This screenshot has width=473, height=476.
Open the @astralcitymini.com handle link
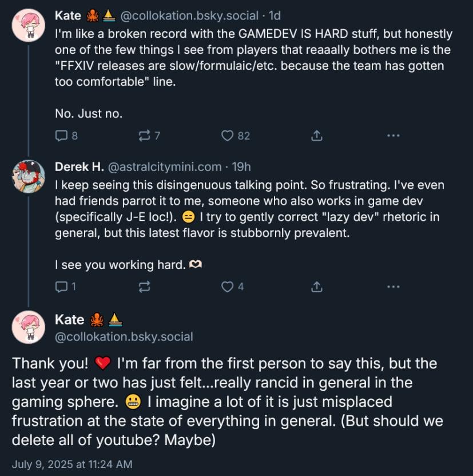(164, 167)
